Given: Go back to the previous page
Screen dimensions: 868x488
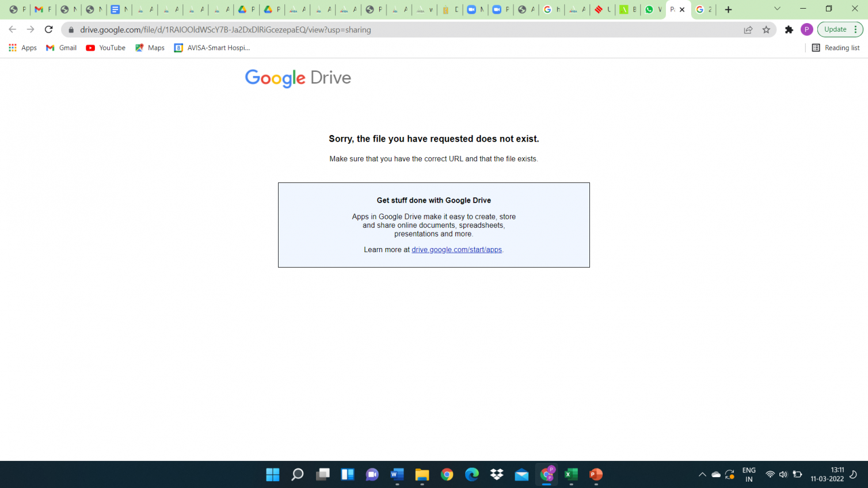Looking at the screenshot, I should point(13,29).
